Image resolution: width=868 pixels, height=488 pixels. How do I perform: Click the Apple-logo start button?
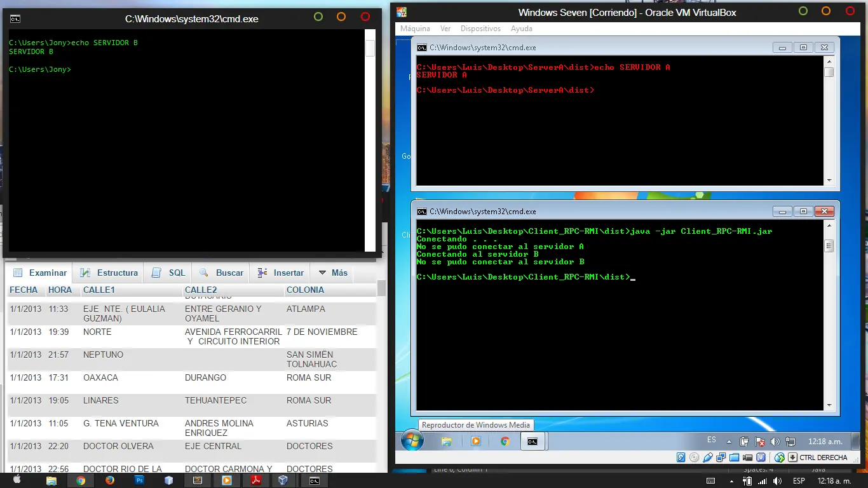click(17, 480)
